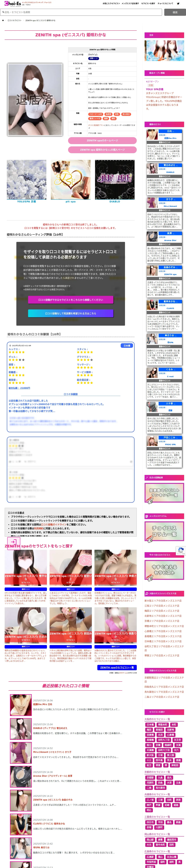The height and width of the screenshot is (868, 186).
Task: Open the 今すぐ会えるセラピスト banner
Action: click(164, 570)
